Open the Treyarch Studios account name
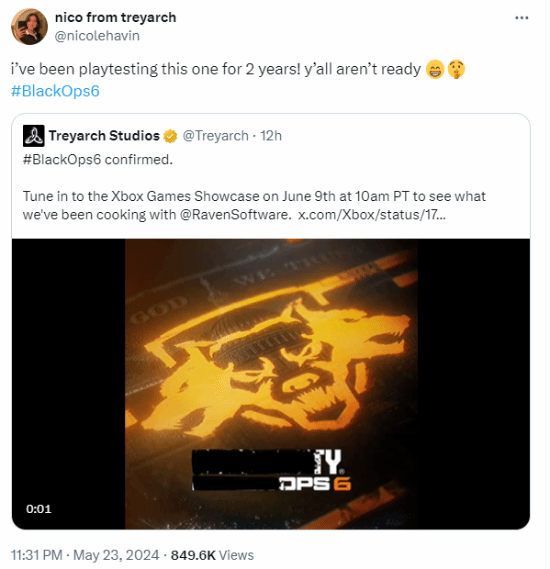Screen dimensions: 550x569 104,136
